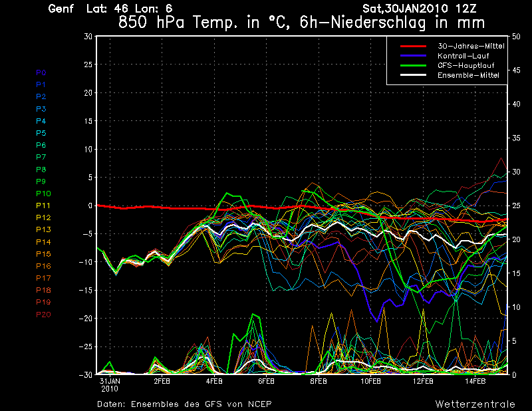
Task: Click the P14 ensemble label
Action: coord(43,242)
